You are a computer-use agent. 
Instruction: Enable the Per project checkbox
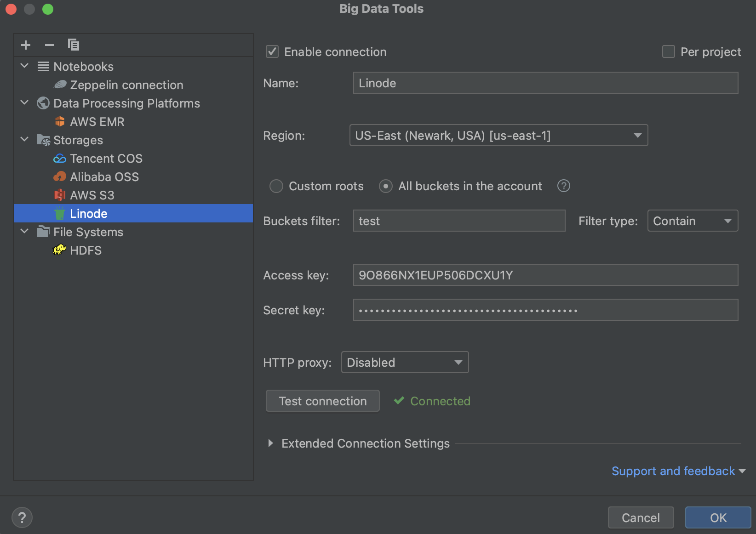tap(668, 51)
